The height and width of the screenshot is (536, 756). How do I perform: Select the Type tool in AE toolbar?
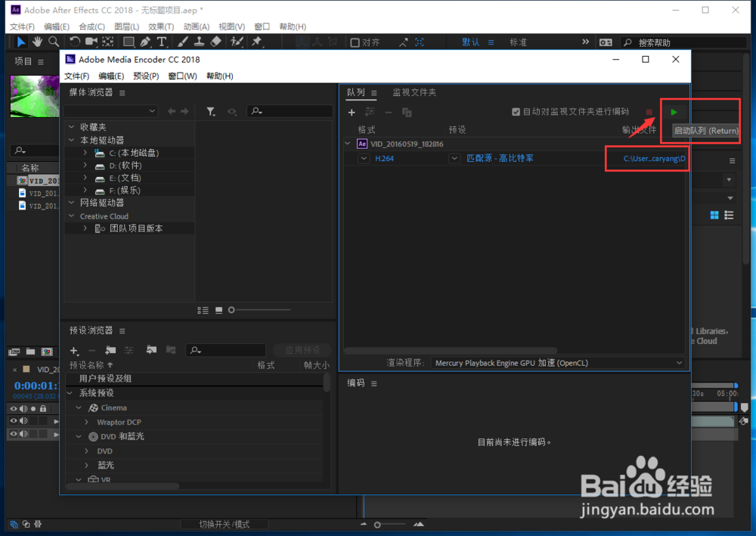pyautogui.click(x=162, y=42)
